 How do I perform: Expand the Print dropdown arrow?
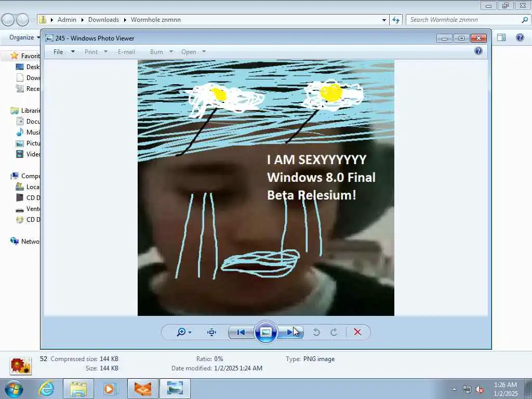tap(105, 52)
